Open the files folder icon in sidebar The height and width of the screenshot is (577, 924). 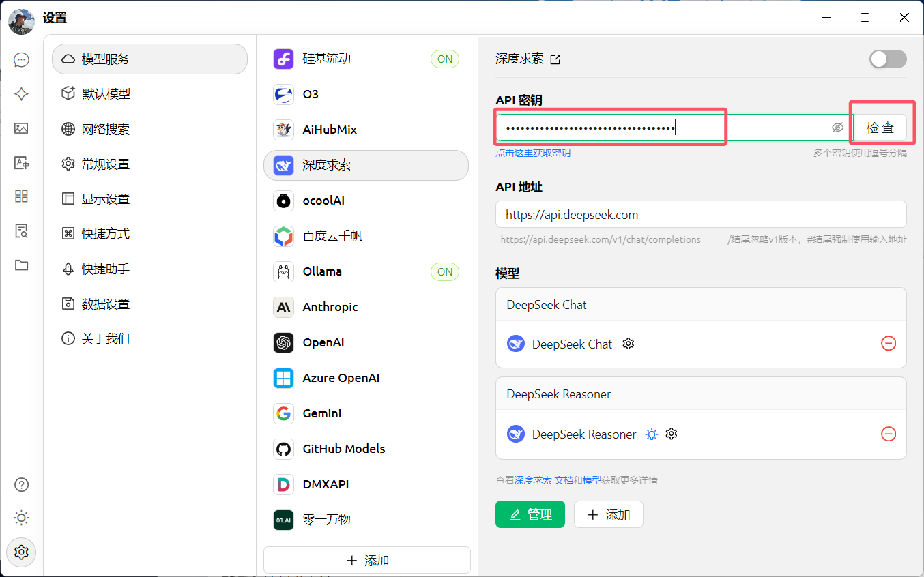[21, 265]
